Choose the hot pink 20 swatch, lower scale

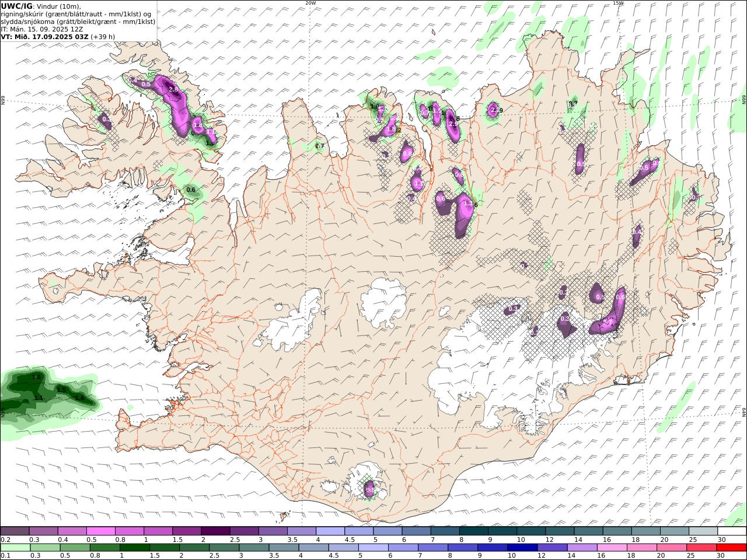pyautogui.click(x=671, y=548)
